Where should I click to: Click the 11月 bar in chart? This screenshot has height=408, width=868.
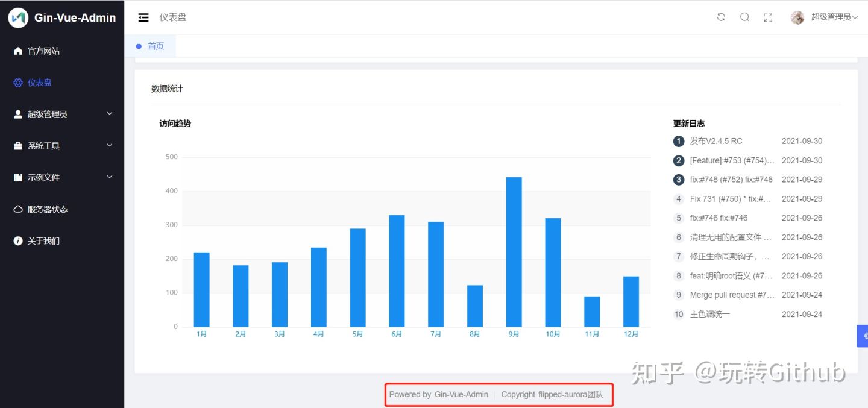[x=592, y=312]
